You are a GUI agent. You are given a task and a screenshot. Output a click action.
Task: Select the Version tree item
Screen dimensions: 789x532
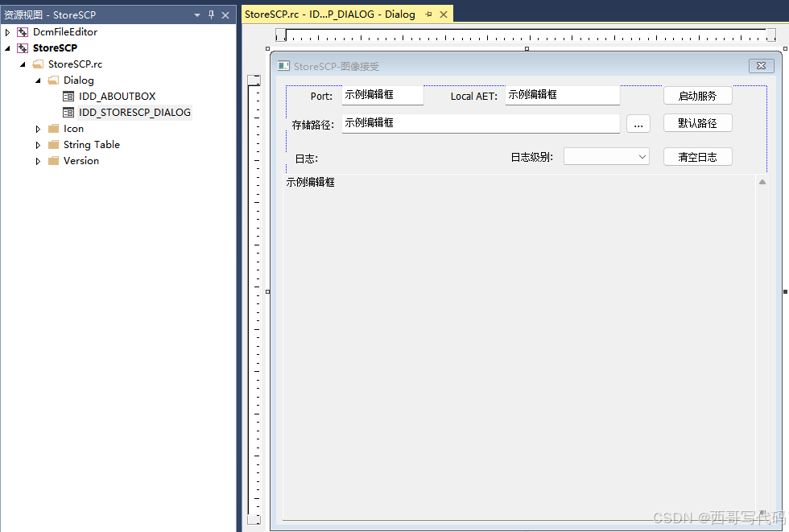pos(81,161)
